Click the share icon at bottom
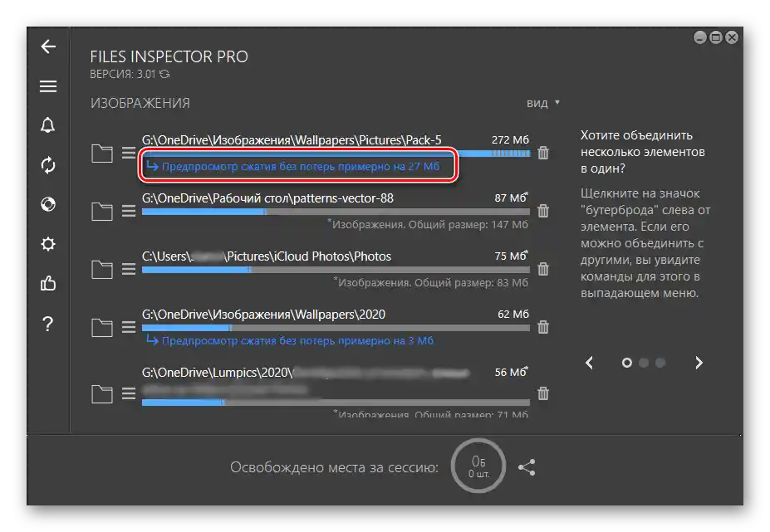This screenshot has height=532, width=770. click(527, 467)
